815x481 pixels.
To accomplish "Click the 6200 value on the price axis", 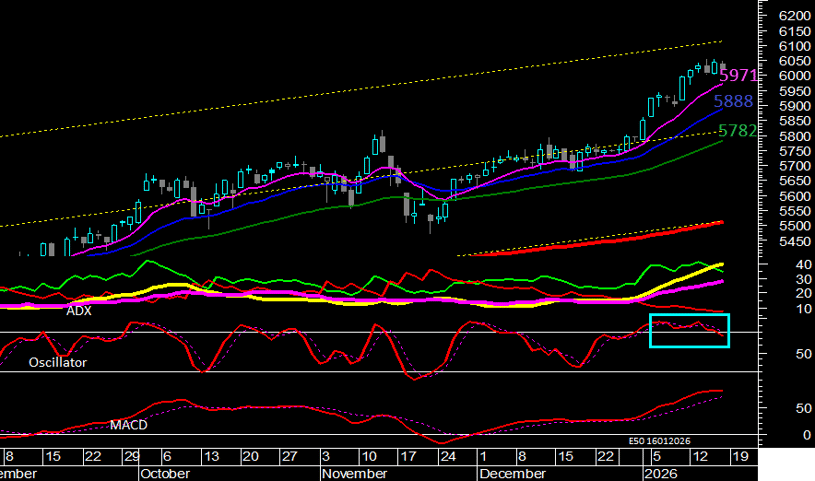I will (x=789, y=17).
